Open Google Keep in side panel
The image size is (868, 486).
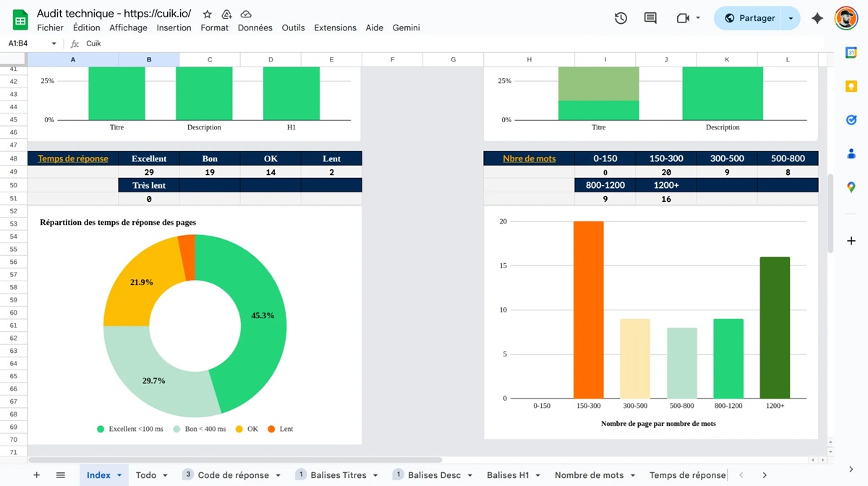coord(851,86)
